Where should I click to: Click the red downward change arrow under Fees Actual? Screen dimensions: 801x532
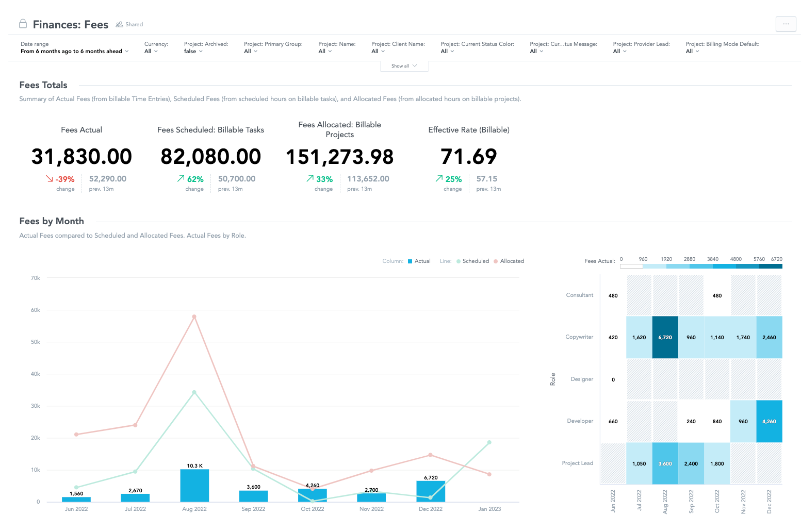click(x=49, y=178)
